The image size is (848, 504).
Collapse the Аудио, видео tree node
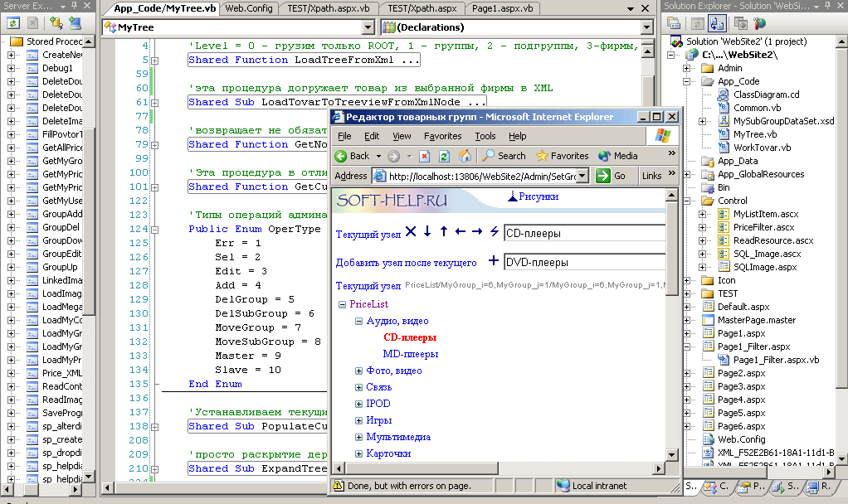[358, 321]
